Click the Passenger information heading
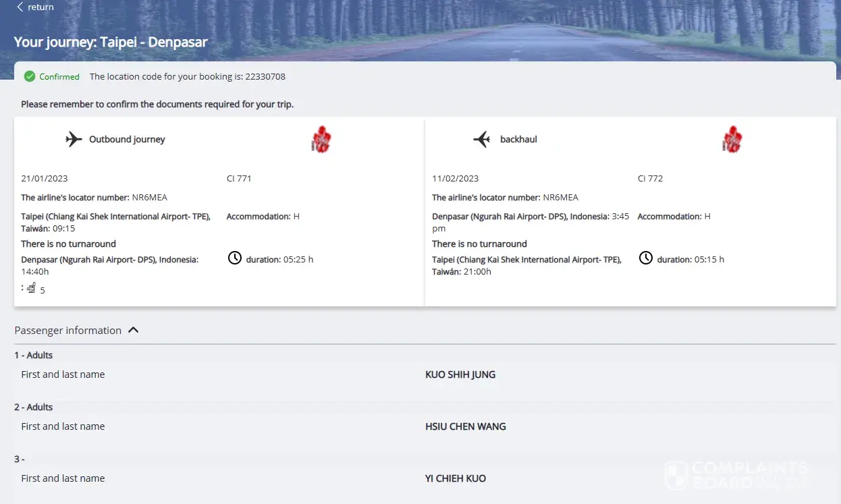Screen dimensions: 841x504 coord(68,331)
